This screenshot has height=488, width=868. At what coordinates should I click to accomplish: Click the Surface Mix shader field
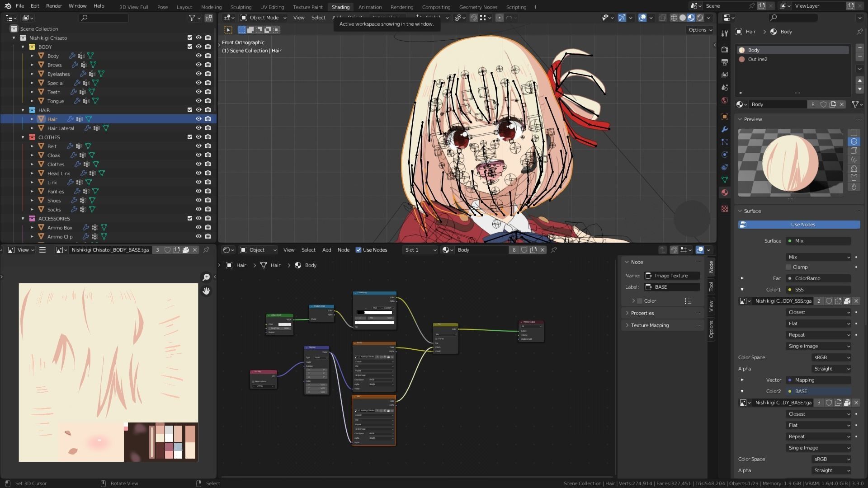(x=819, y=241)
